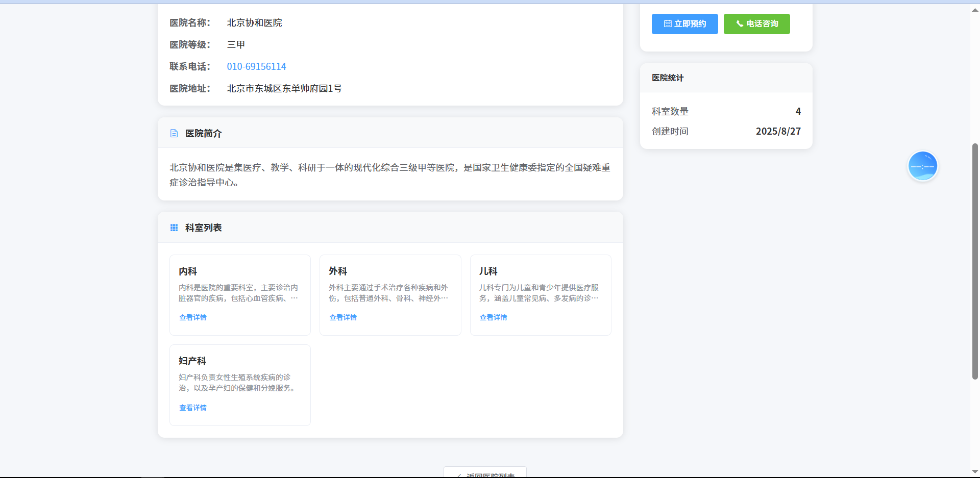This screenshot has width=980, height=478.
Task: Click the 科室数量 label
Action: tap(670, 111)
